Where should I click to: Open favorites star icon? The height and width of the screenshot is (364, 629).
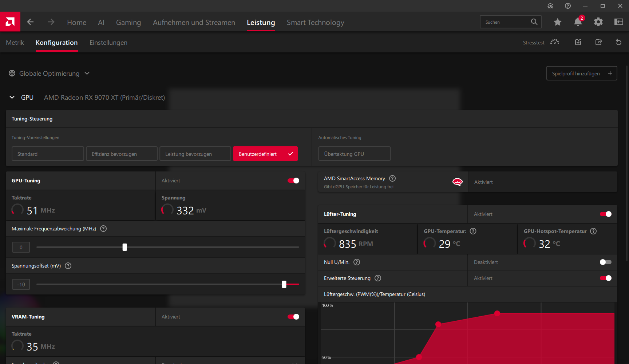coord(557,22)
